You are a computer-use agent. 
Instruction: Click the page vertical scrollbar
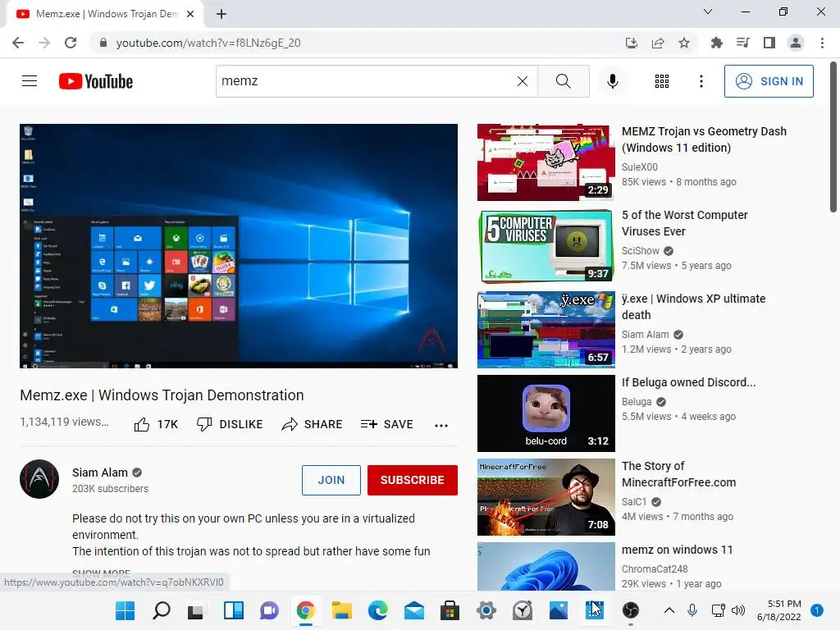tap(833, 137)
